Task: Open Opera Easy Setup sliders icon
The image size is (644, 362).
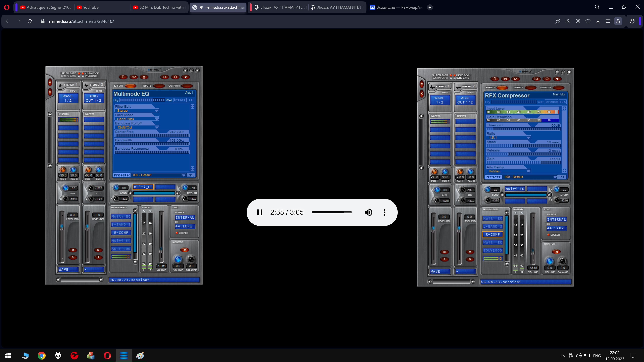Action: (608, 21)
